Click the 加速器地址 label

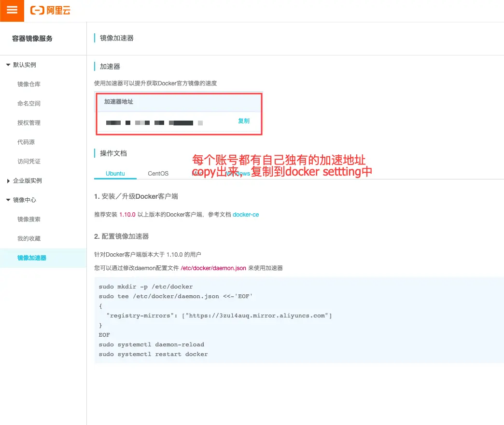click(119, 101)
